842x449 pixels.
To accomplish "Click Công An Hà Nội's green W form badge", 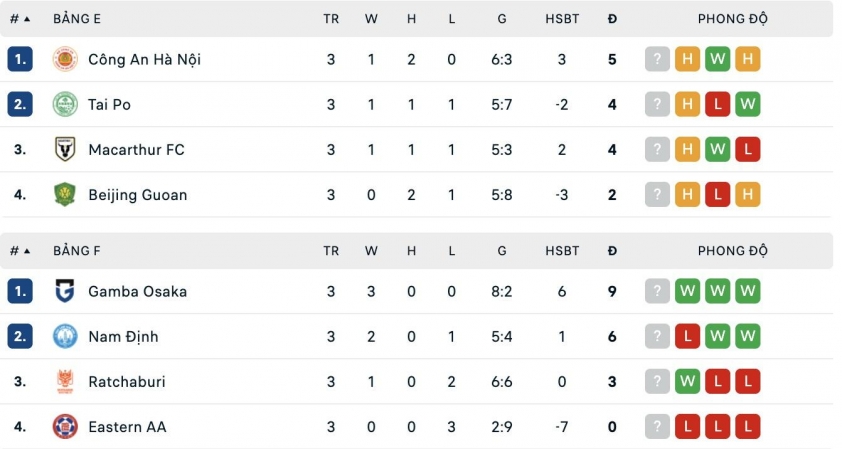I will tap(717, 59).
